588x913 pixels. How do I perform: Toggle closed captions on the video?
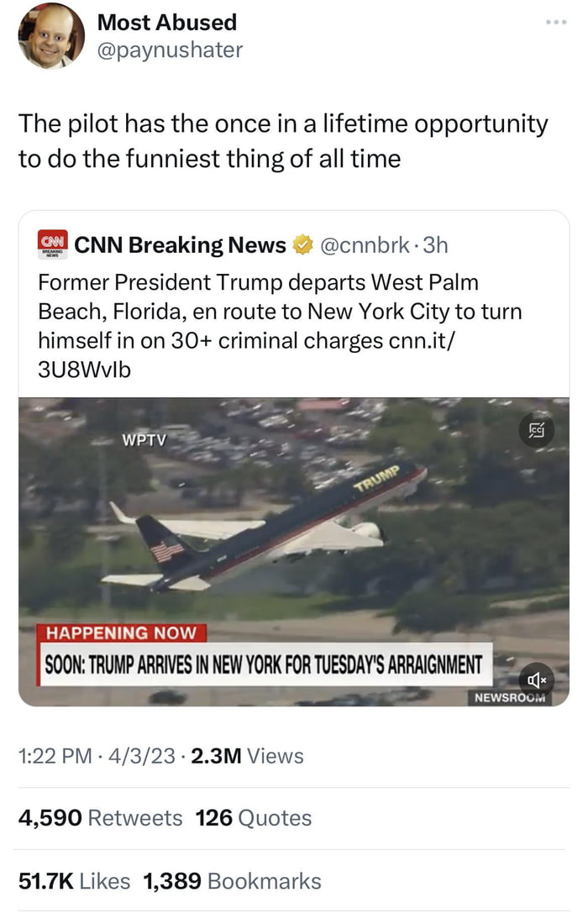[535, 432]
